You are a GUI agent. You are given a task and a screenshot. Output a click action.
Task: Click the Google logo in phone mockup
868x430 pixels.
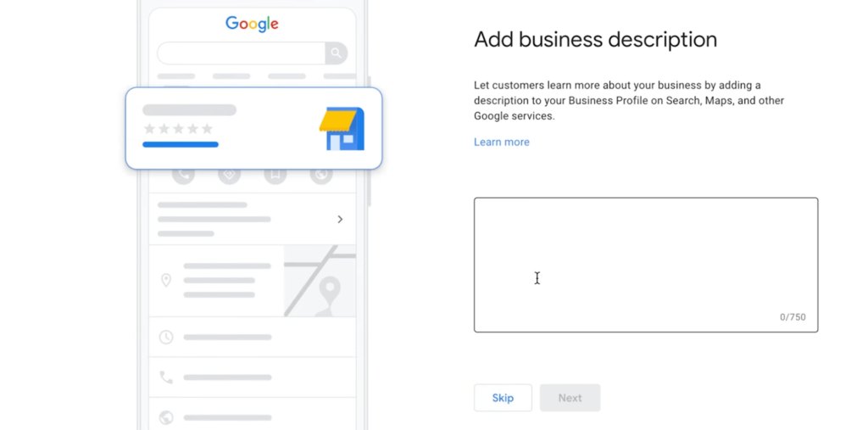(252, 24)
